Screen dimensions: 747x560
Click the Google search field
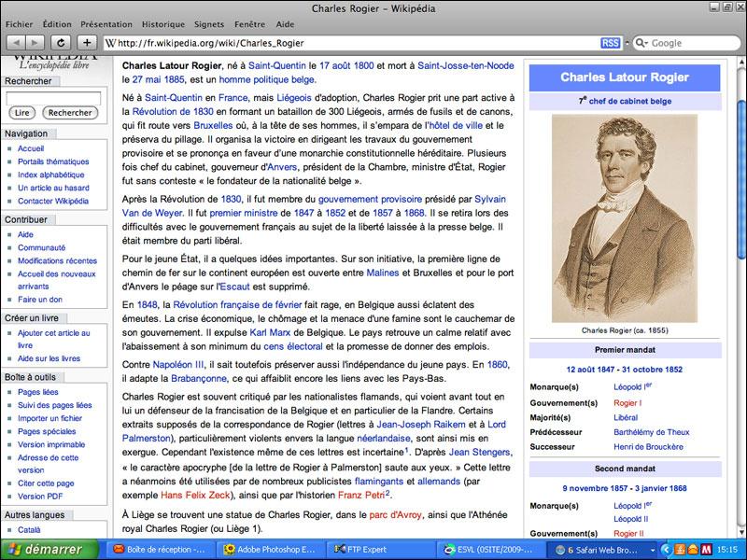(685, 43)
